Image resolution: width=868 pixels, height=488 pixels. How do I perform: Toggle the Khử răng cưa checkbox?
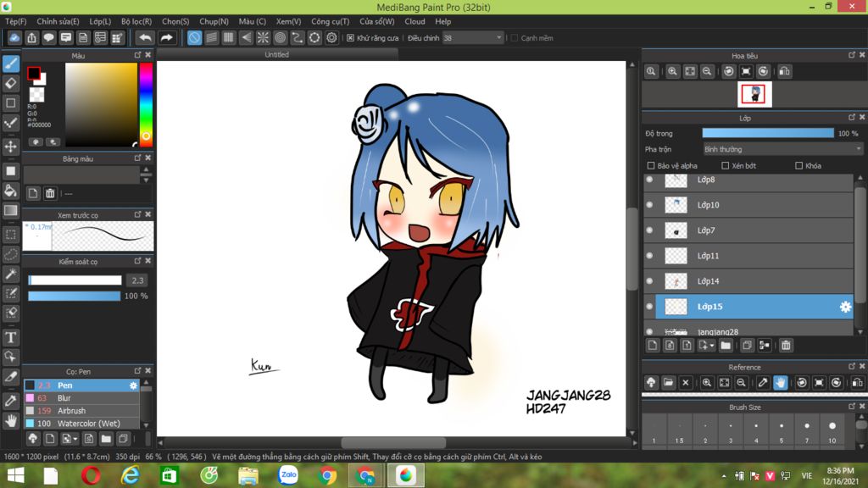[x=350, y=38]
